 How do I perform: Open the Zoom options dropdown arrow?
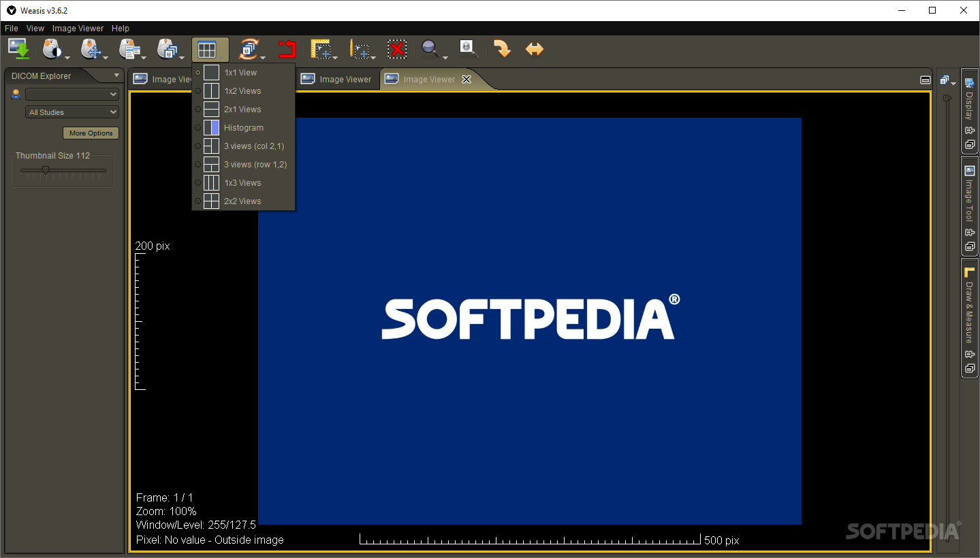445,58
